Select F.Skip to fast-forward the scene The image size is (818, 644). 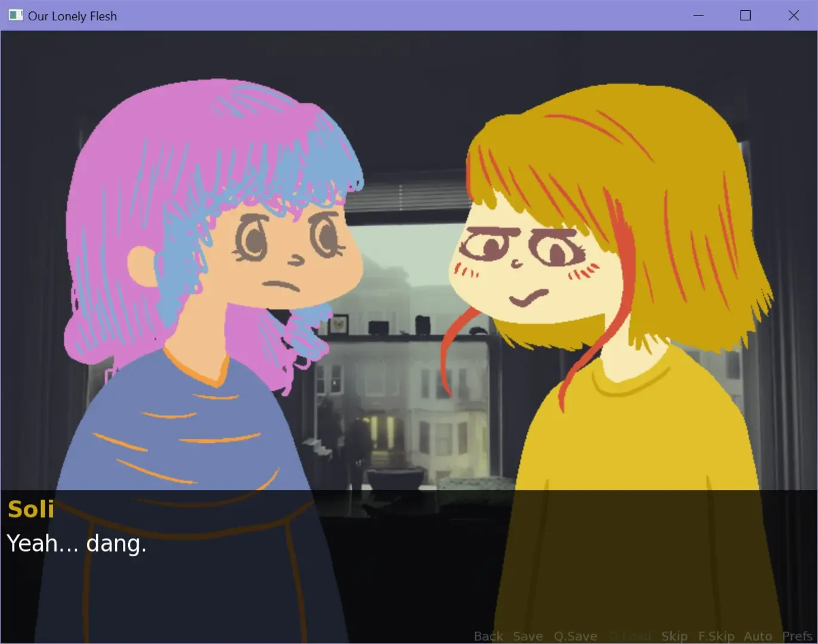coord(716,636)
